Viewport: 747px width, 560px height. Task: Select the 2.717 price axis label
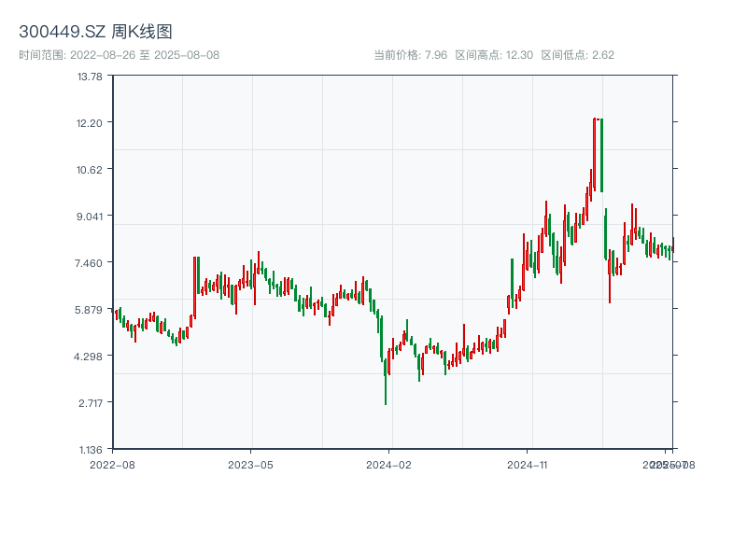(90, 403)
